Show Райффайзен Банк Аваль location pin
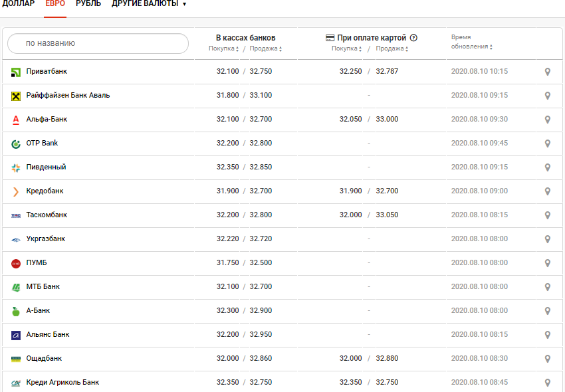 [x=547, y=96]
